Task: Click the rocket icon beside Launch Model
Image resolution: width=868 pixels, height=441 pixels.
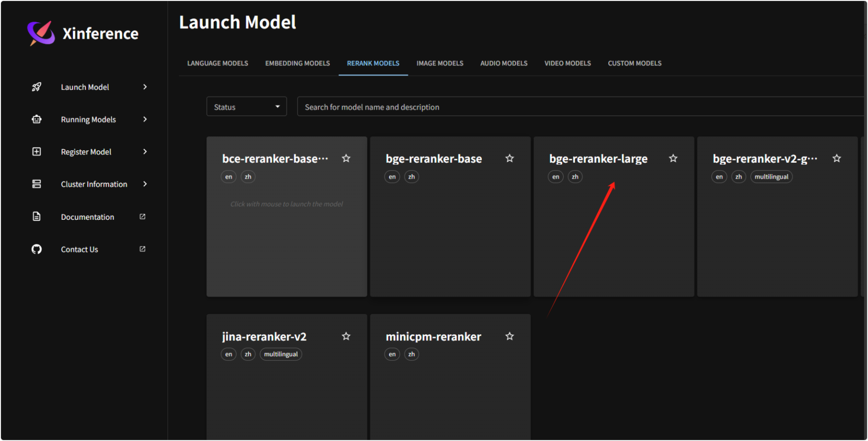Action: [x=37, y=87]
